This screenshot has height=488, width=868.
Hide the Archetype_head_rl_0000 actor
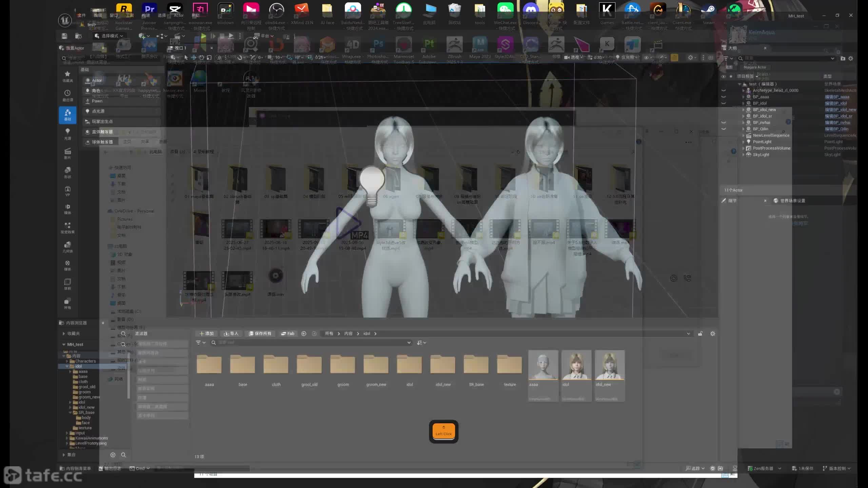tap(724, 90)
